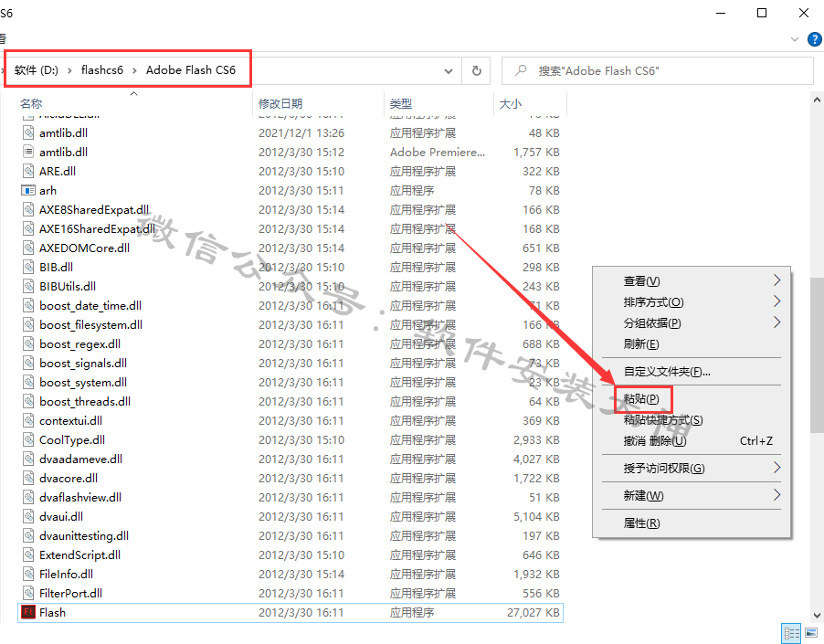The width and height of the screenshot is (824, 644).
Task: Click the ARE.dll file icon
Action: (27, 171)
